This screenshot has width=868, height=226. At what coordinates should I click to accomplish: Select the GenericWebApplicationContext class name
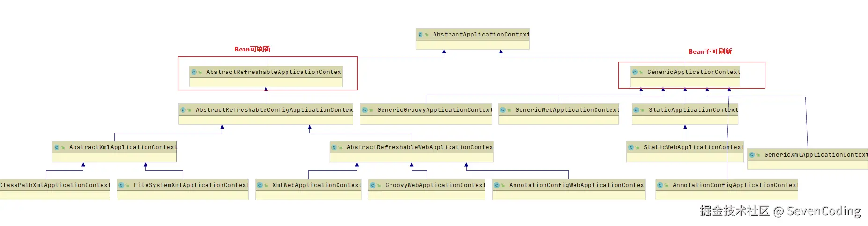point(567,110)
